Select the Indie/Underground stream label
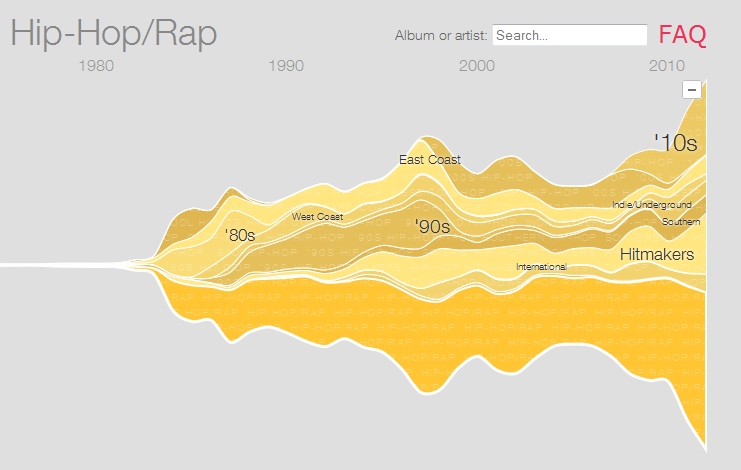This screenshot has width=741, height=470. point(652,205)
